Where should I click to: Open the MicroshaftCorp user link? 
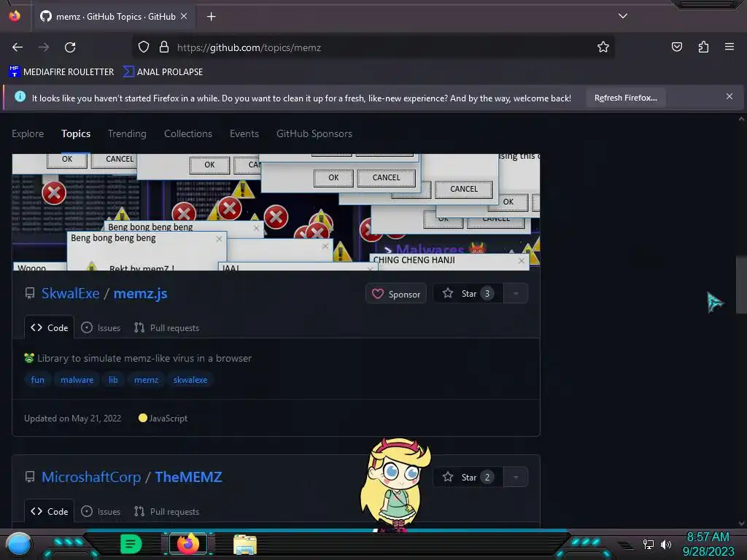point(91,477)
